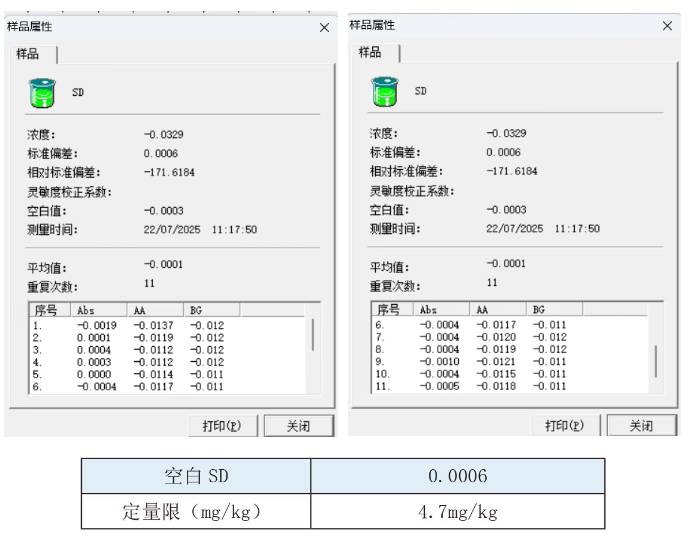Click 关闭 button in left dialog
This screenshot has height=537, width=692.
pos(299,426)
